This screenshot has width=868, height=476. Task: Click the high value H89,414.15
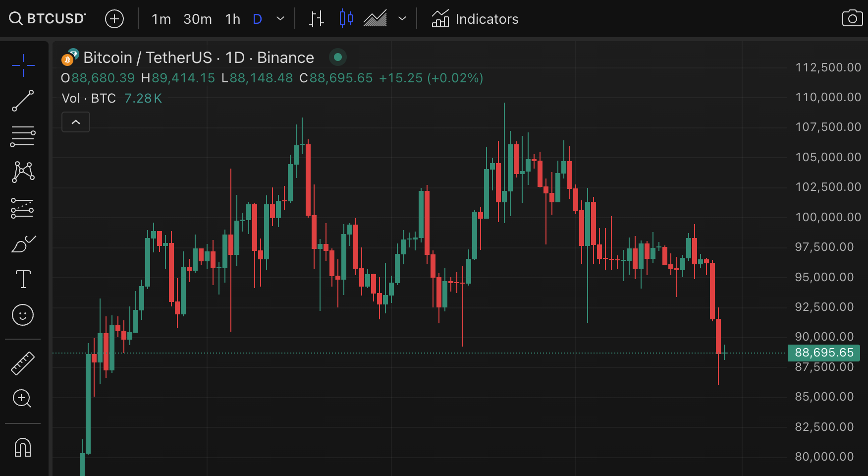178,78
